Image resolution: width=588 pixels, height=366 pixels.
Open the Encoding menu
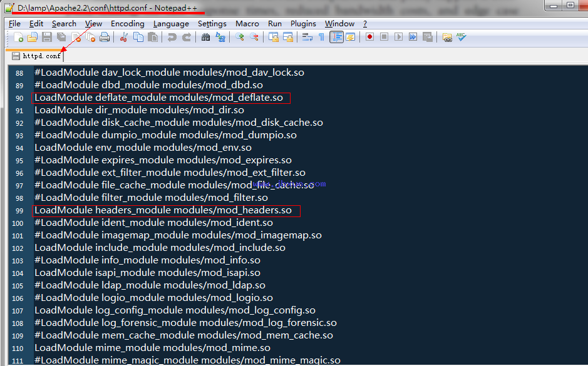[128, 24]
